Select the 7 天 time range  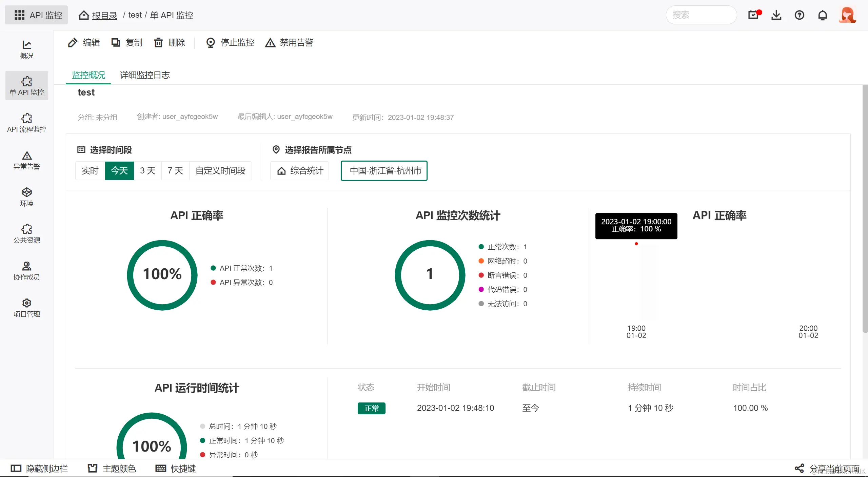click(x=175, y=170)
